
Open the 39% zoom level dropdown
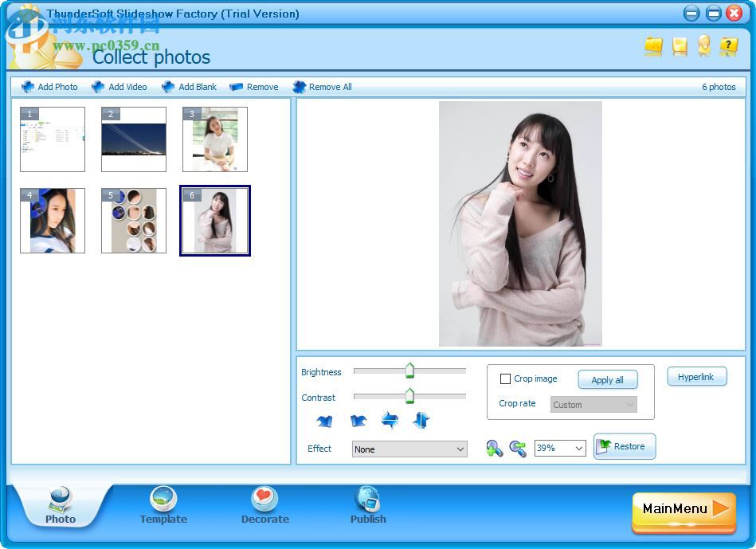[x=559, y=448]
